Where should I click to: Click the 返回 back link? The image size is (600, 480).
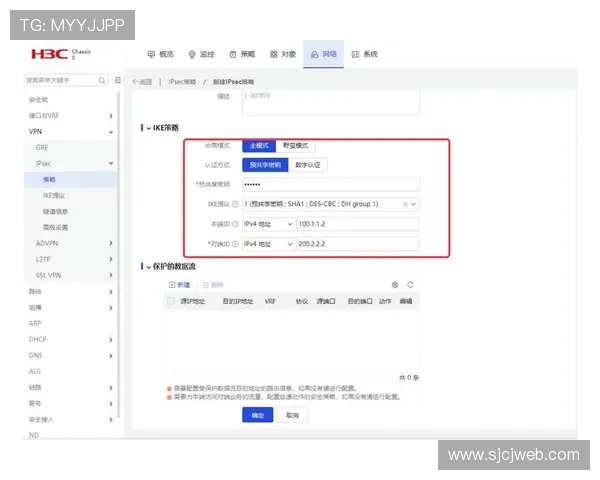pos(142,82)
